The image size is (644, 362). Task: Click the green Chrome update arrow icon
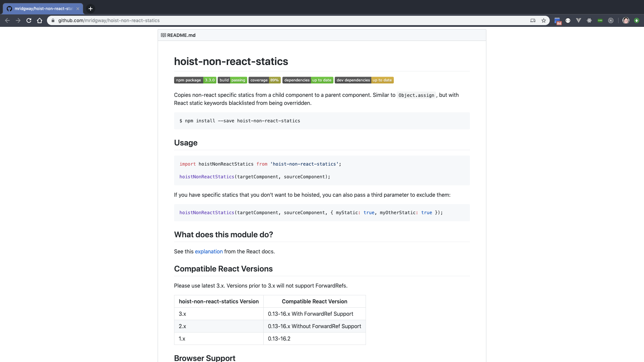[x=637, y=20]
